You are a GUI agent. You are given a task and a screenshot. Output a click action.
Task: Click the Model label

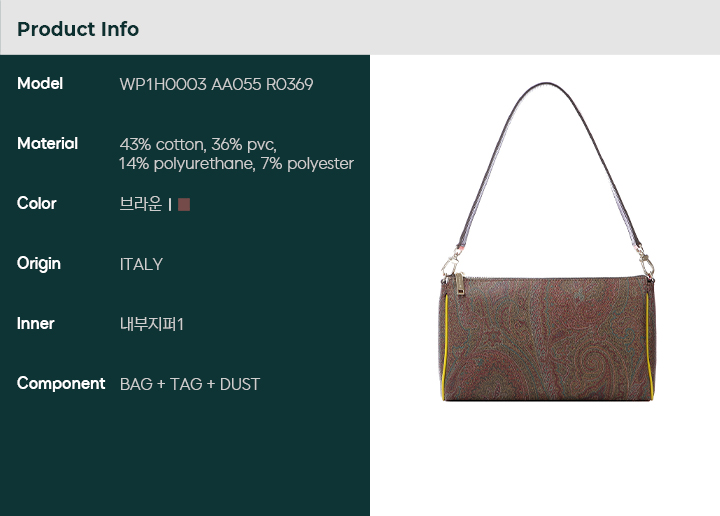point(40,84)
